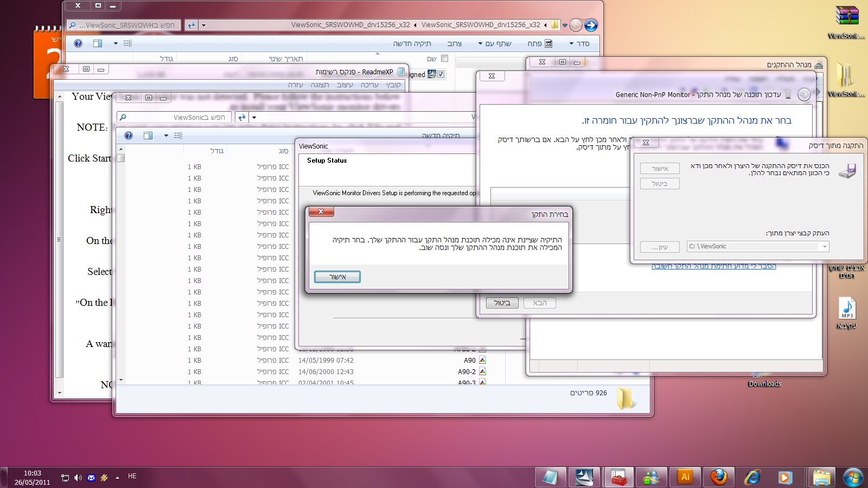The height and width of the screenshot is (488, 868).
Task: Go forward in ViewSonic_SRSWOWHD Explorer window
Action: (x=591, y=25)
